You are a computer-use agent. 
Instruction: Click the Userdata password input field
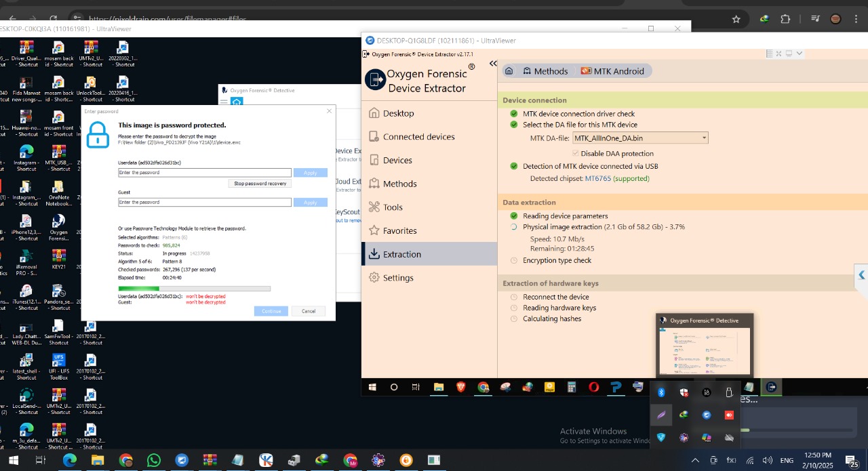pyautogui.click(x=205, y=173)
